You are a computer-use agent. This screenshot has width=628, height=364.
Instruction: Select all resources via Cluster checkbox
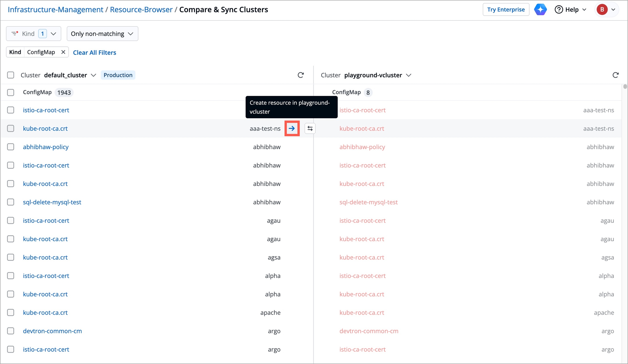coord(11,75)
